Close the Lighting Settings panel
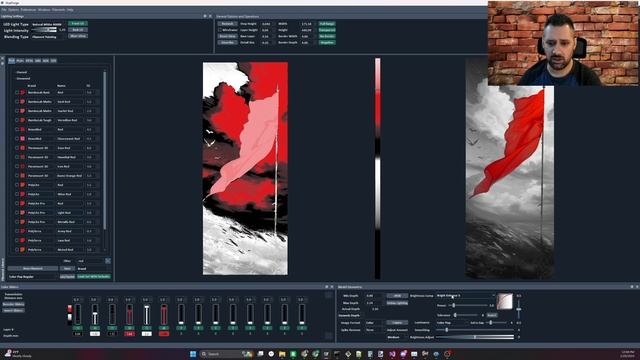The image size is (640, 360). point(210,16)
